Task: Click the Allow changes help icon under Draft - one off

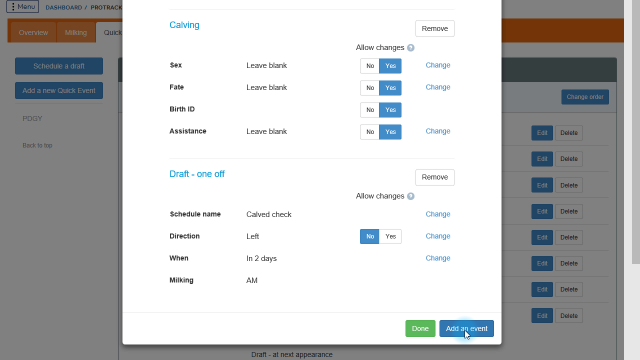Action: (411, 196)
